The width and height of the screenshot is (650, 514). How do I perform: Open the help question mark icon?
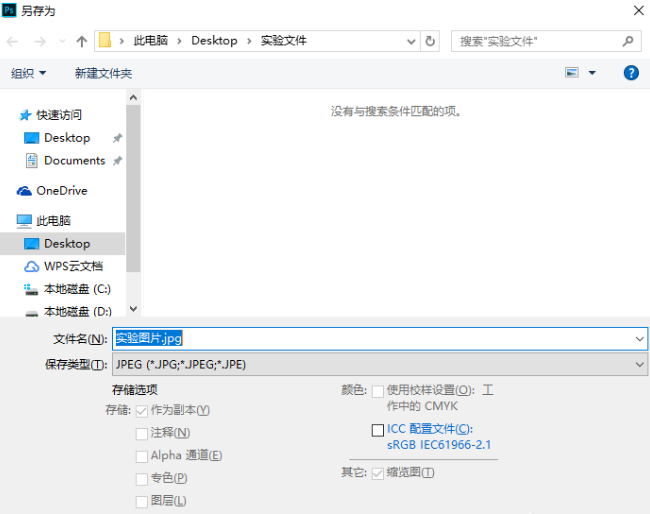pos(631,73)
